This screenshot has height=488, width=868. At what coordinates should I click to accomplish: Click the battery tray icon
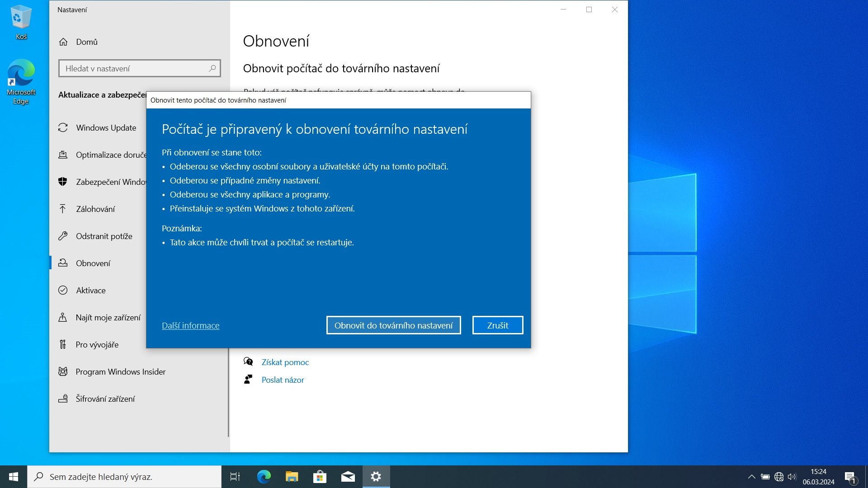(765, 477)
